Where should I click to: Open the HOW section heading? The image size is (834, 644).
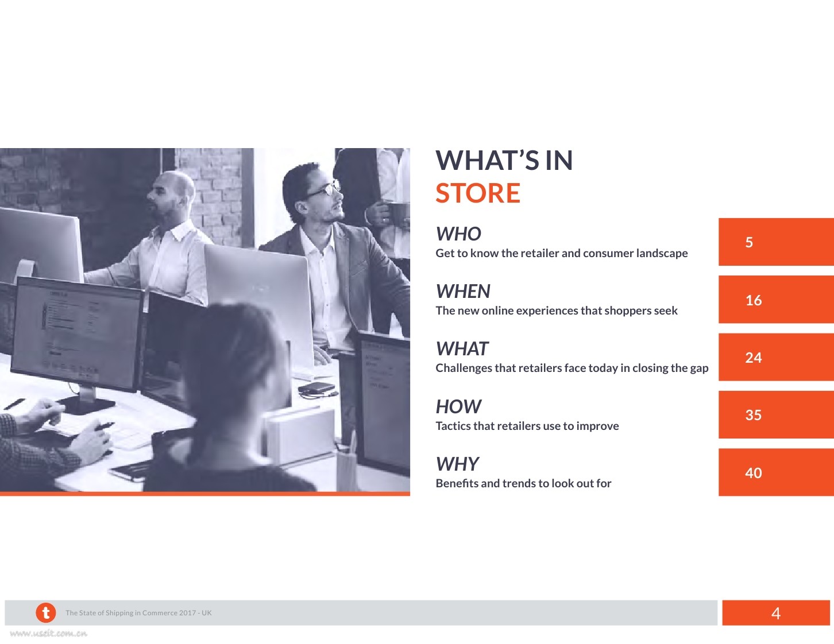458,407
